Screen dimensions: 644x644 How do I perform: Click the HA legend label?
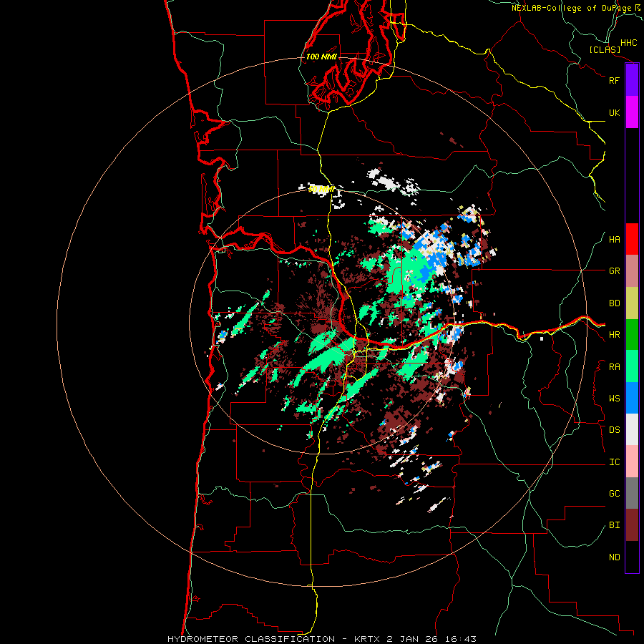click(614, 240)
